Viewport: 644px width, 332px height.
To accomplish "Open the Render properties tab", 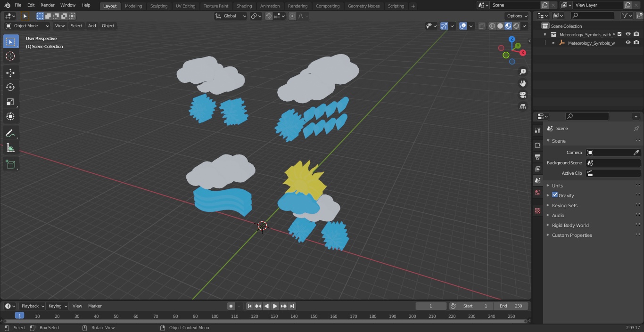I will pos(537,145).
